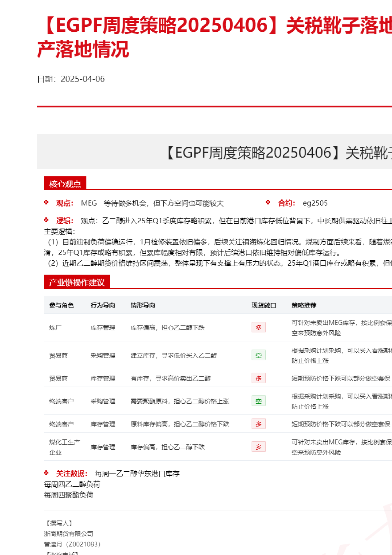Screen dimensions: 392x555
Task: Click the date text 2025-04-06
Action: pos(82,79)
